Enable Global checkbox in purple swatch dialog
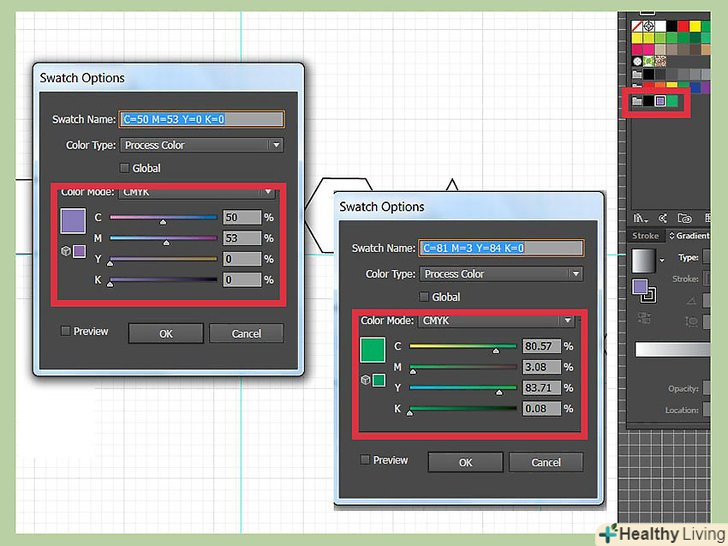 point(125,168)
